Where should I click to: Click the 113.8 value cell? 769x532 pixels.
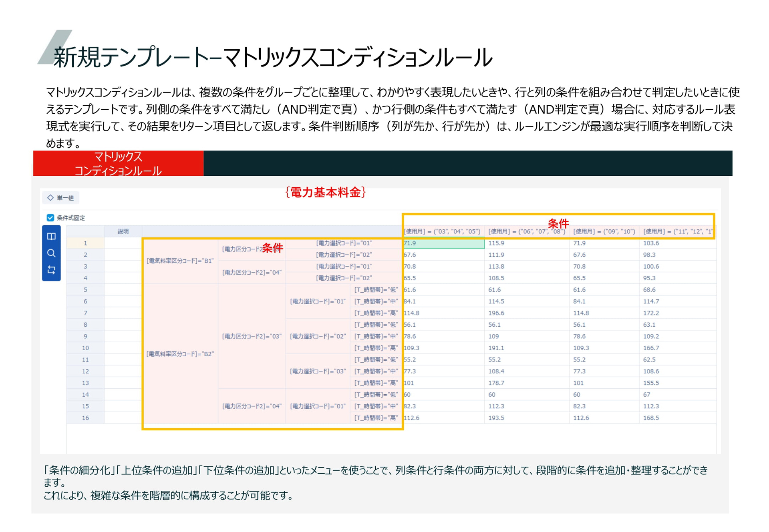click(x=527, y=266)
